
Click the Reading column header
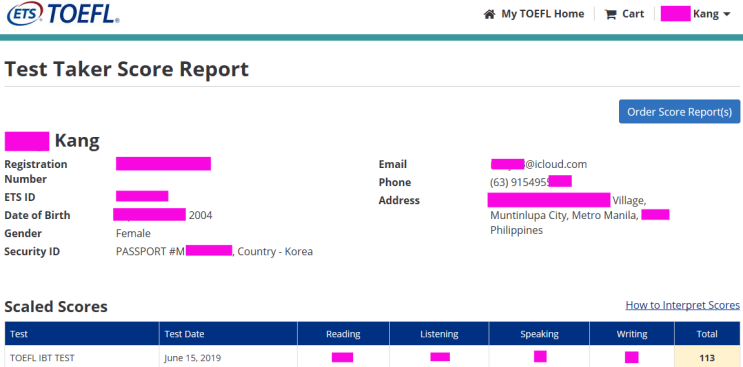[343, 334]
